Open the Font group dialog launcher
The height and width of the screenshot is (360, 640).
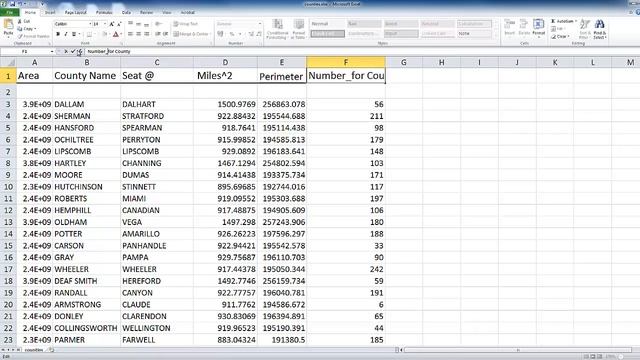pyautogui.click(x=121, y=43)
